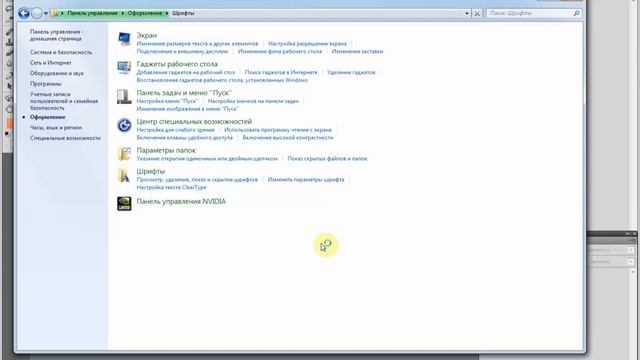Select 'Оформление' in the sidebar
This screenshot has height=360, width=640.
point(47,117)
